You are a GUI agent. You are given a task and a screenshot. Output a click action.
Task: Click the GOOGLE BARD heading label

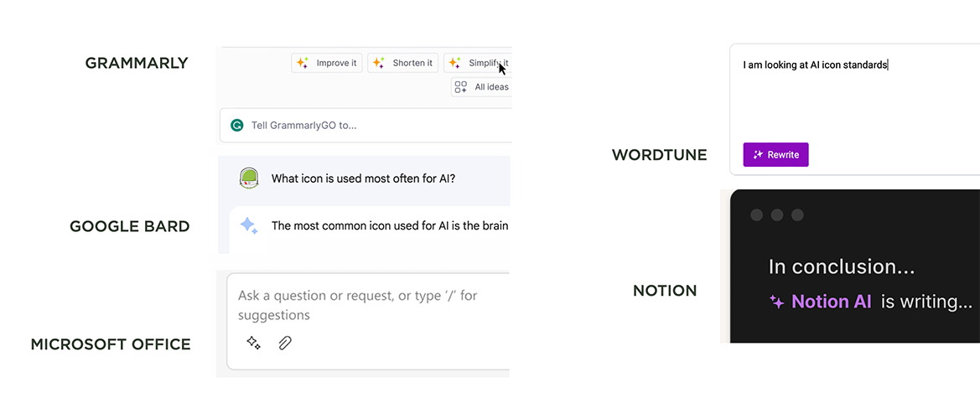click(x=129, y=226)
